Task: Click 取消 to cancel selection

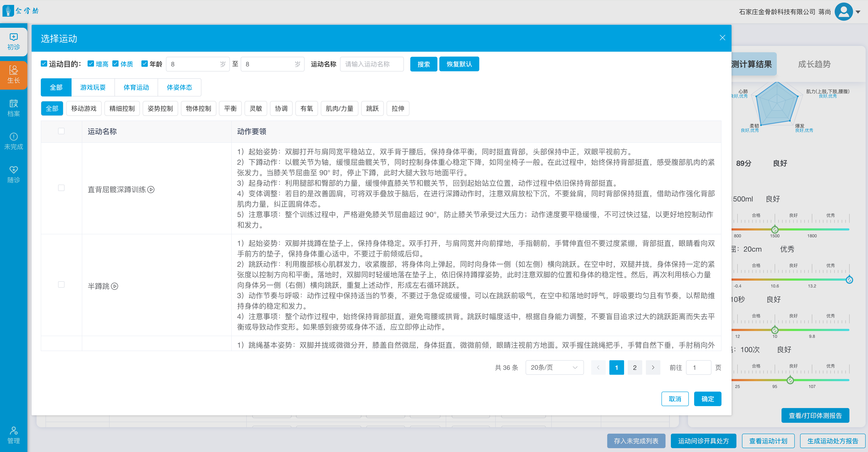Action: [675, 399]
